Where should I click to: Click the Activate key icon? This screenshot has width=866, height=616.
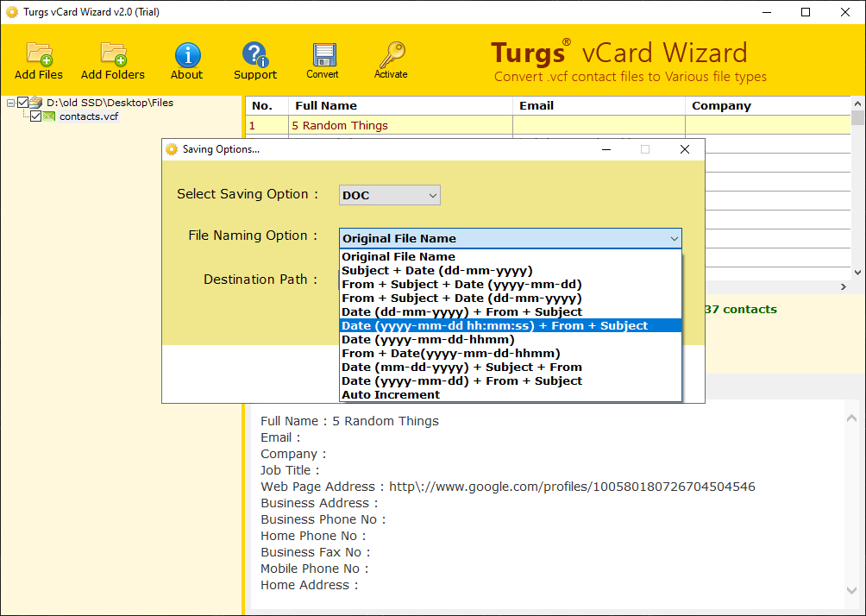[x=392, y=54]
